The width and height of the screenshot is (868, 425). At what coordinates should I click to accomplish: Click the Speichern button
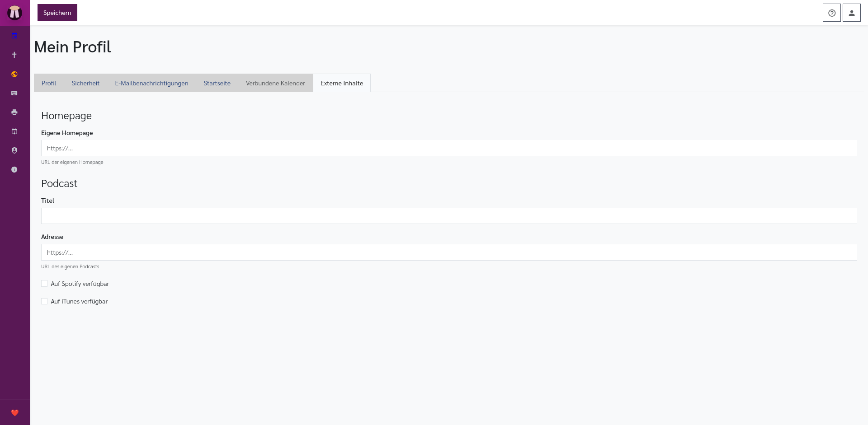pyautogui.click(x=57, y=13)
